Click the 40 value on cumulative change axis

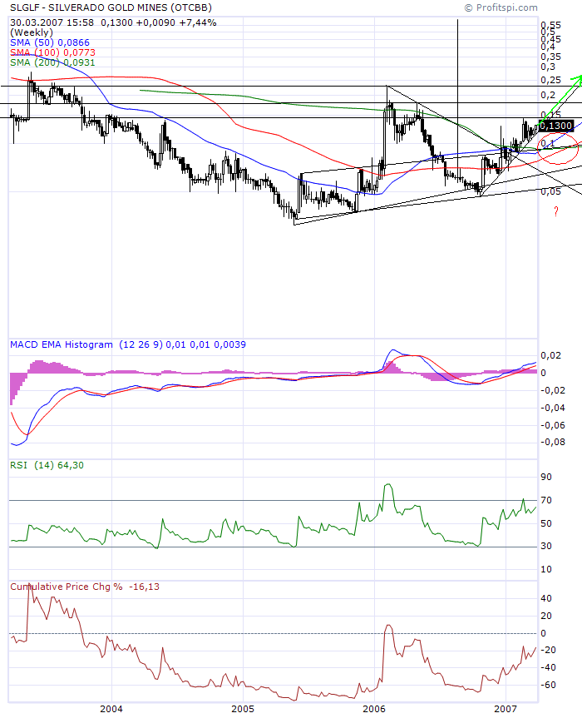point(546,598)
